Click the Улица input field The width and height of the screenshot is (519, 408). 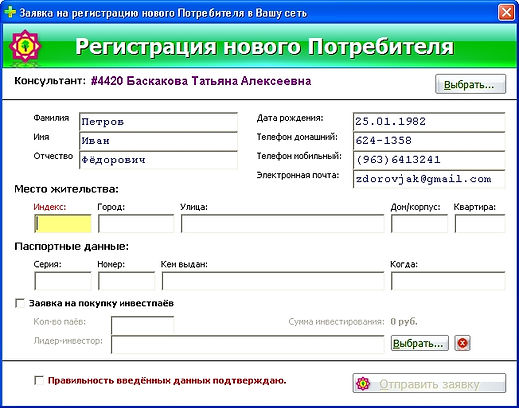coord(282,223)
